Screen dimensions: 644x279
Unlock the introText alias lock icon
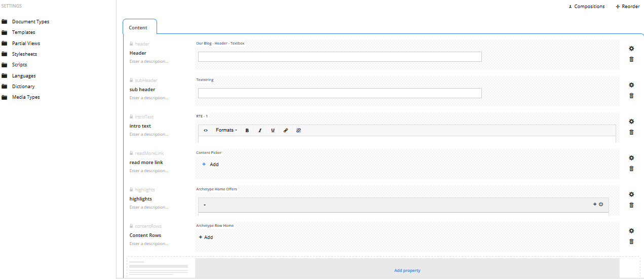131,117
